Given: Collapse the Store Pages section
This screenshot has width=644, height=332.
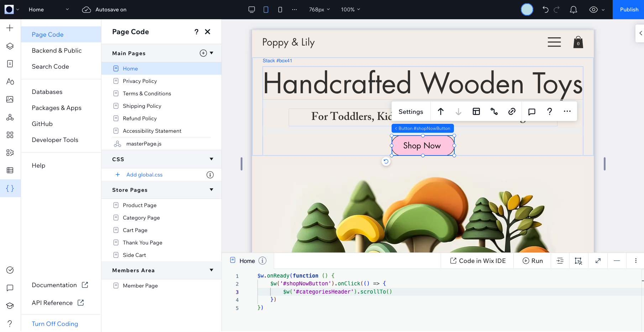Looking at the screenshot, I should 211,190.
